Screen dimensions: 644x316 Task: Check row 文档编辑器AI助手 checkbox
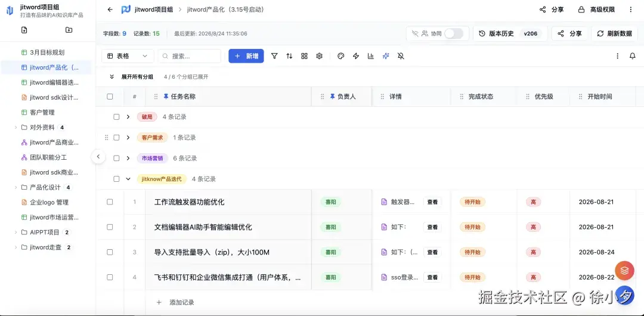tap(110, 227)
